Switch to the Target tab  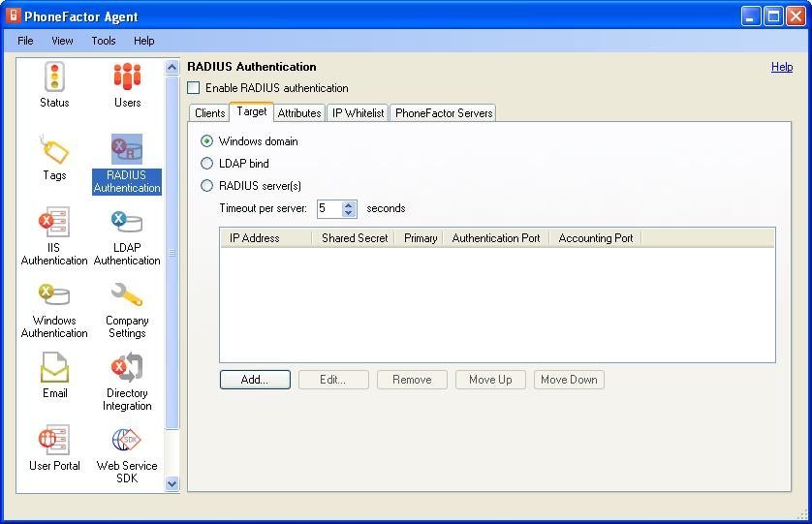coord(252,111)
